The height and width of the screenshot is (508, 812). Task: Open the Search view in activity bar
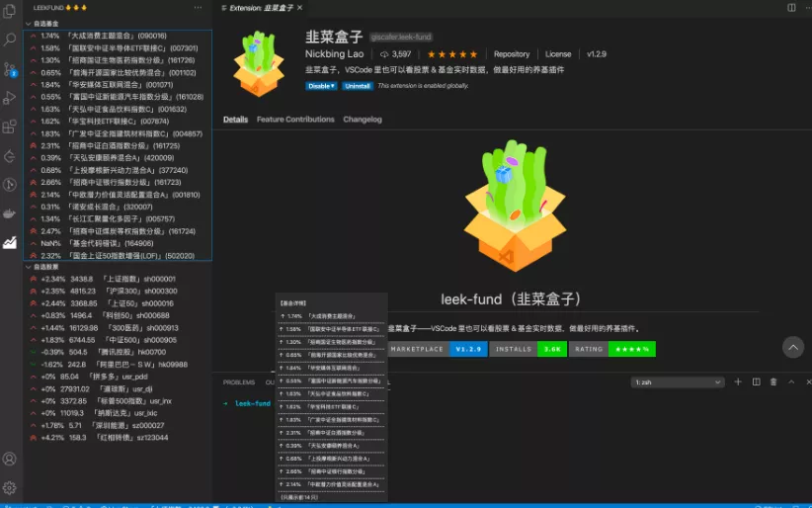pos(9,40)
